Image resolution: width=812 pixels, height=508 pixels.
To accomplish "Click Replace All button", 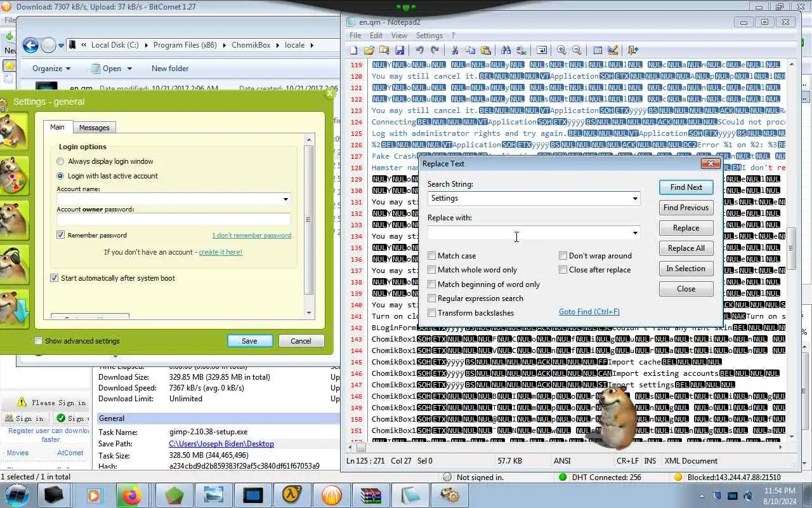I will [686, 248].
